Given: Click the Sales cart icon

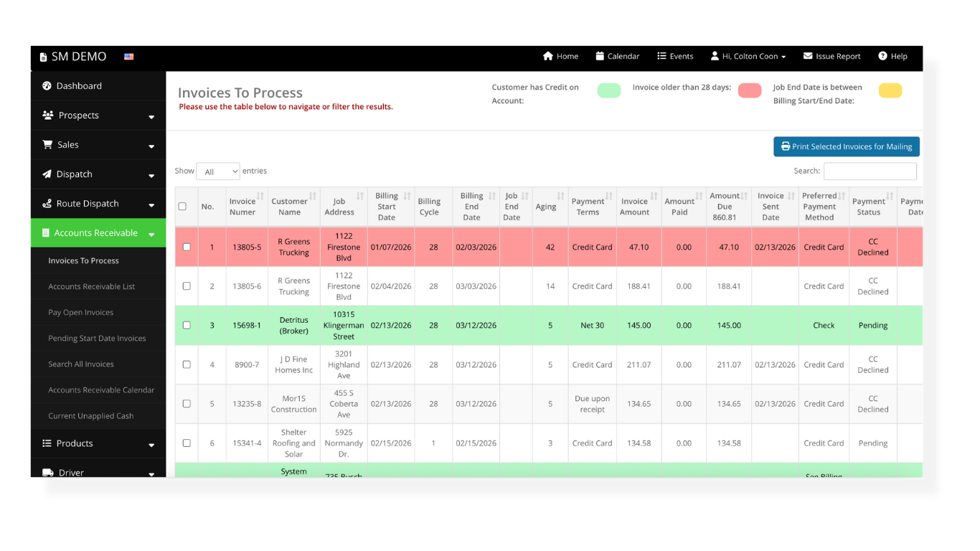Looking at the screenshot, I should click(48, 144).
